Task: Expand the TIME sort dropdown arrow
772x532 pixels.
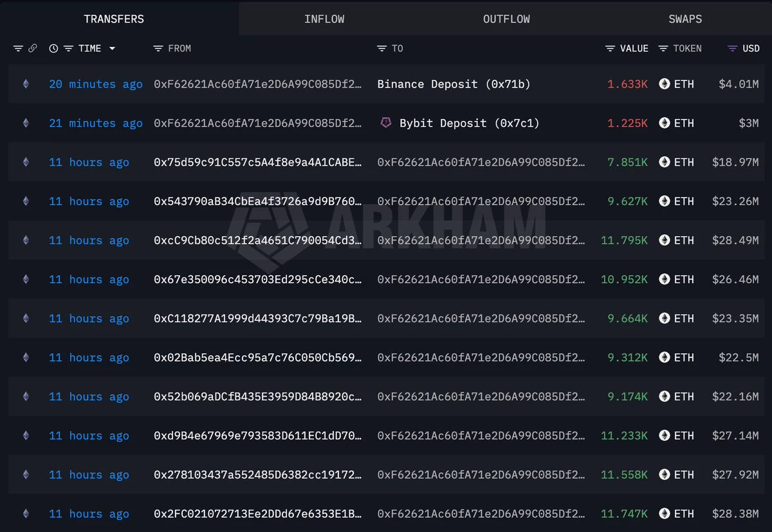Action: [112, 48]
